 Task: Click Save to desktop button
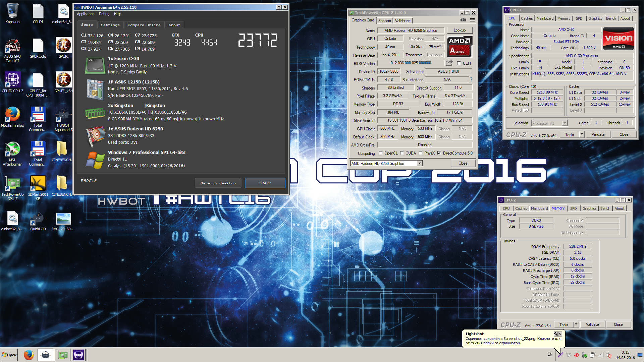tap(218, 183)
